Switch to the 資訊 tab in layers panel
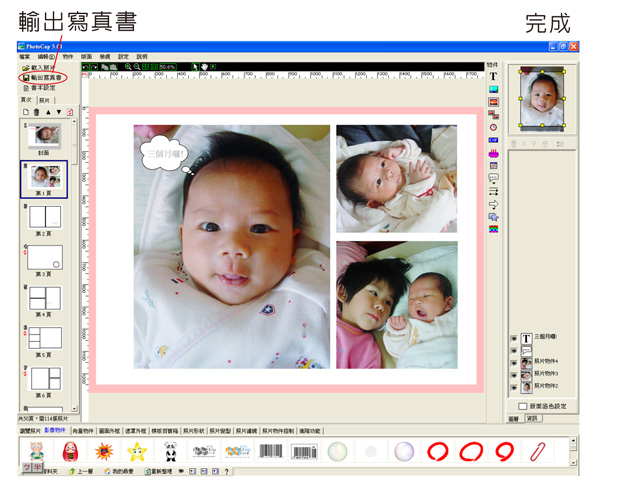 coord(534,418)
